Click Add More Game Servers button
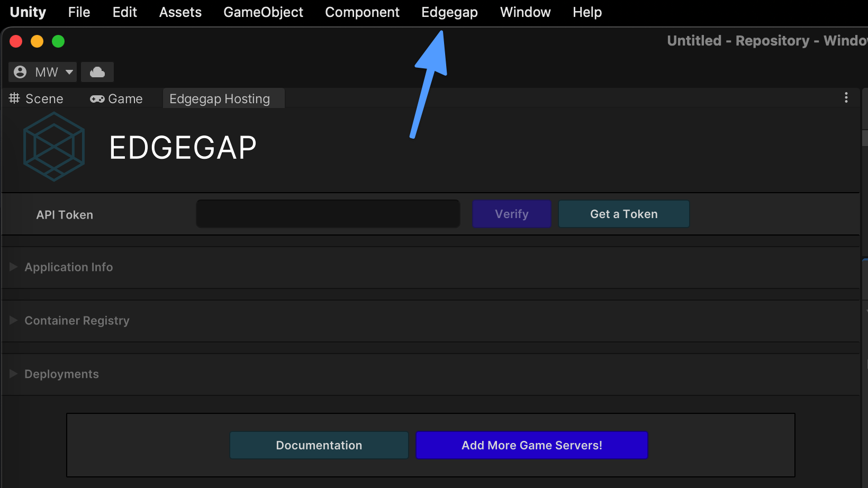The image size is (868, 488). coord(531,445)
